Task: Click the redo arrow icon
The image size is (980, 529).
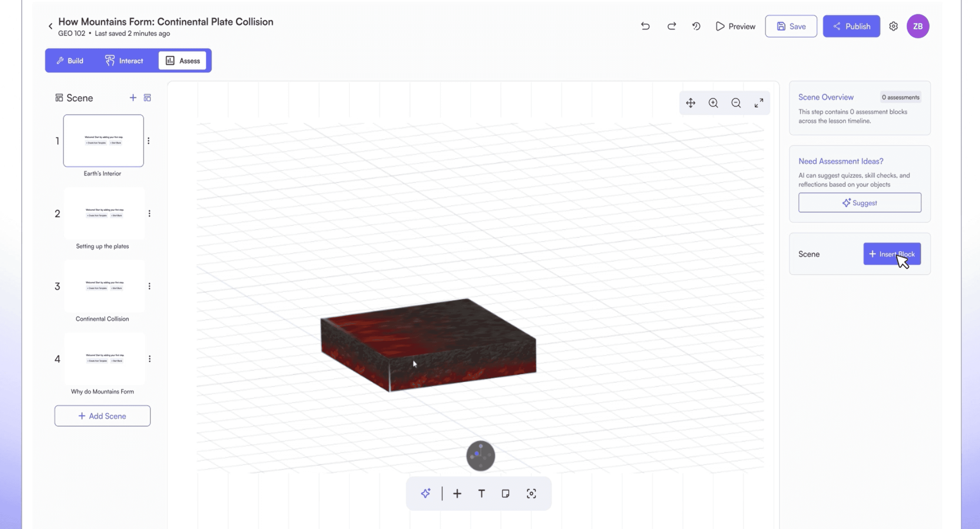Action: 671,26
